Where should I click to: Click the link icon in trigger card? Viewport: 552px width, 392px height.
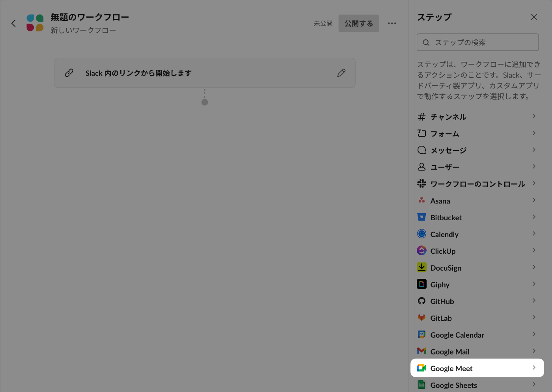point(69,73)
